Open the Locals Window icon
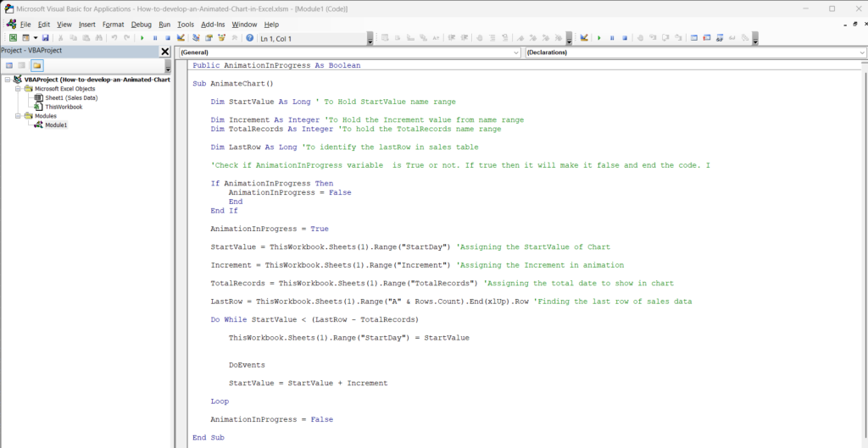This screenshot has height=448, width=868. 693,38
